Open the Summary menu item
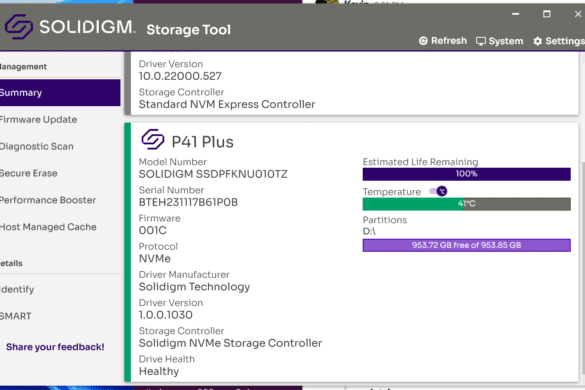Viewport: 585px width, 390px height. coord(60,93)
